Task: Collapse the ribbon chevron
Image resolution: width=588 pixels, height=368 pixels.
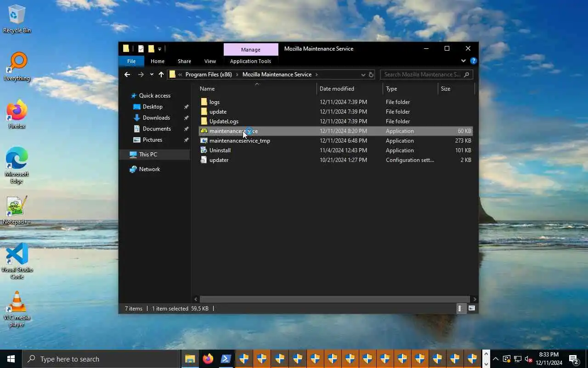Action: click(x=463, y=61)
